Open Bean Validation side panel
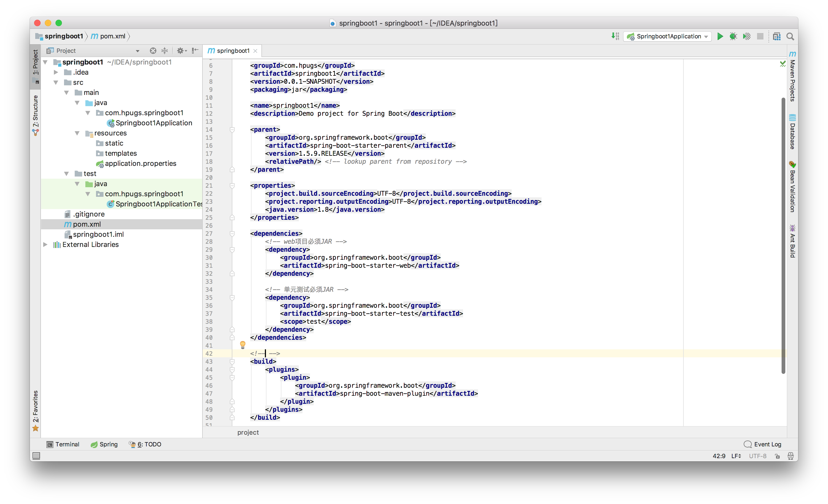Viewport: 828px width, 504px height. 792,186
